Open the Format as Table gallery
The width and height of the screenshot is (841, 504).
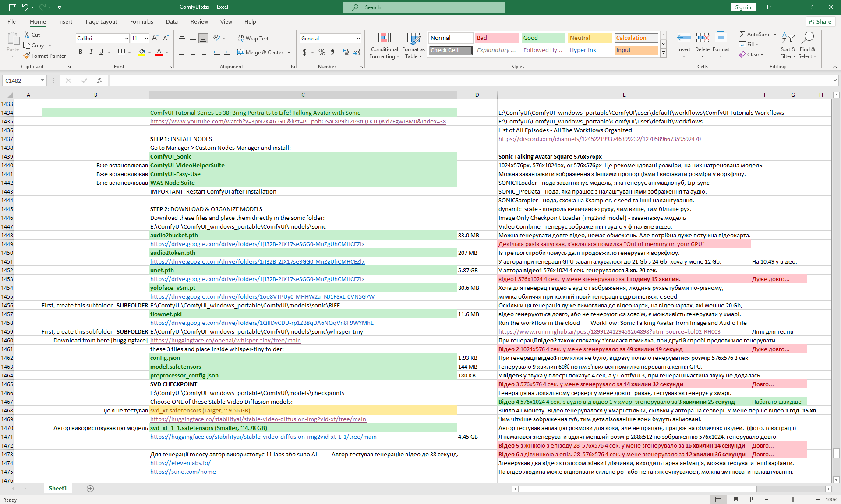pyautogui.click(x=413, y=39)
